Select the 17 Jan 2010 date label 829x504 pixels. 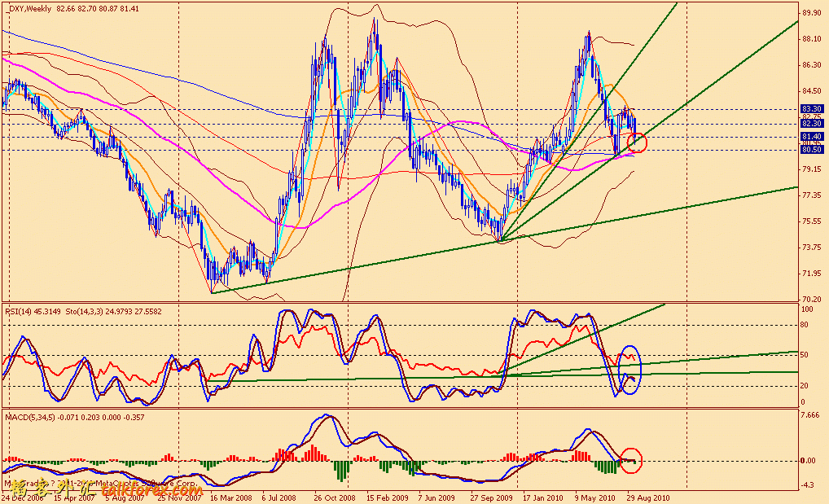(x=543, y=497)
